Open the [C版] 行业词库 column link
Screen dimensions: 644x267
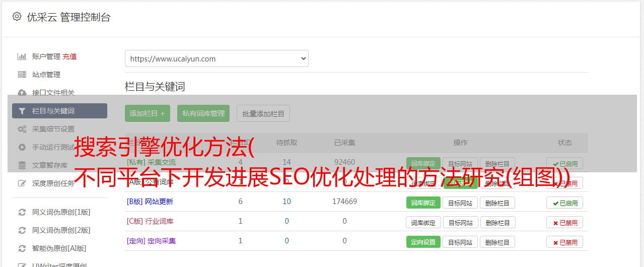click(x=150, y=221)
